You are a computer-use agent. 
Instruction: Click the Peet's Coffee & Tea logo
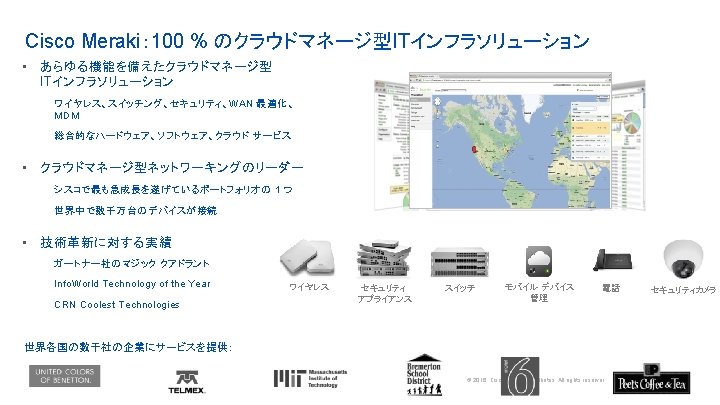(651, 379)
